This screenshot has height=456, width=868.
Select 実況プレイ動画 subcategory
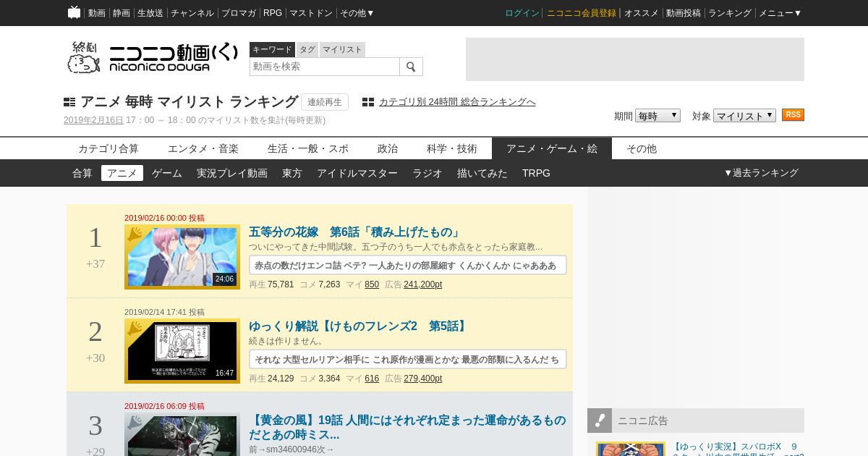click(232, 173)
